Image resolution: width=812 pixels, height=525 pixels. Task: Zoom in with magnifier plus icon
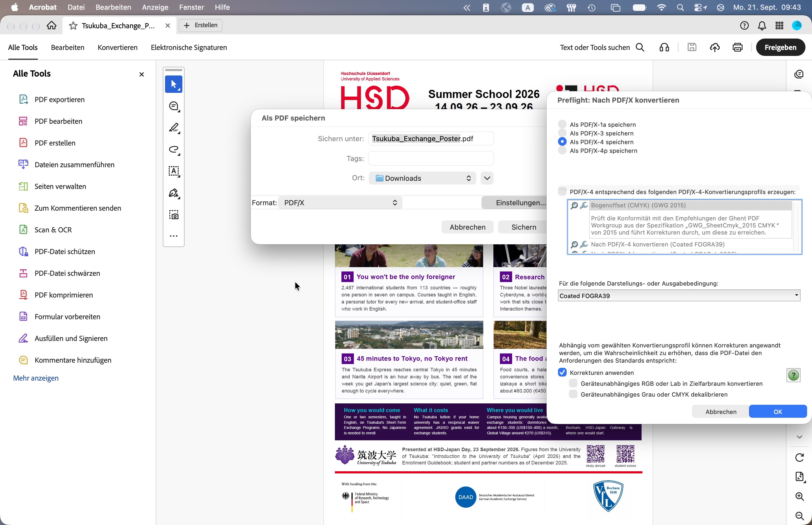tap(800, 496)
